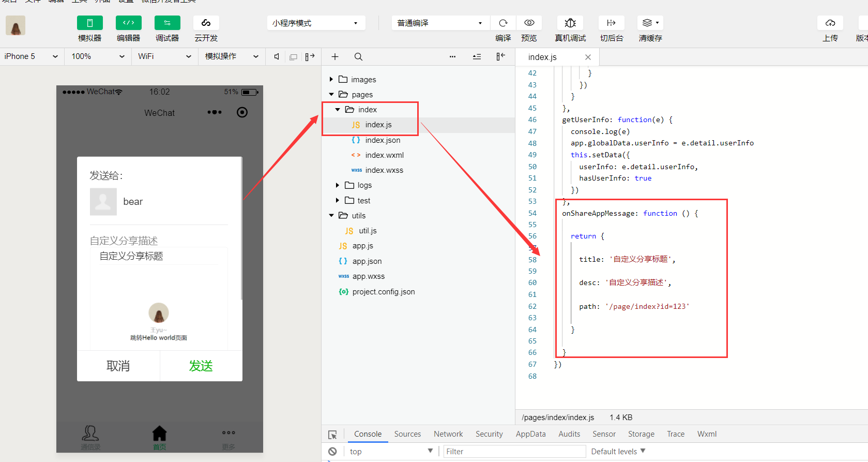
Task: Click the element inspector arrow icon
Action: point(332,435)
